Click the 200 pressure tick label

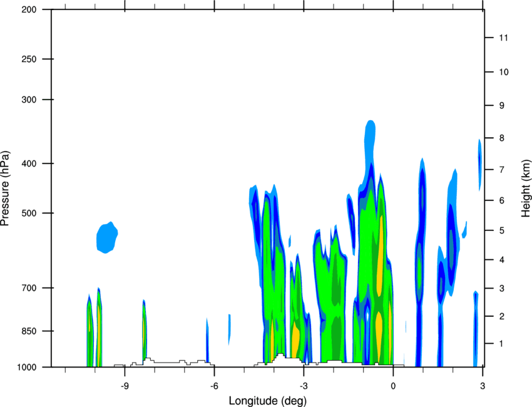pyautogui.click(x=29, y=9)
